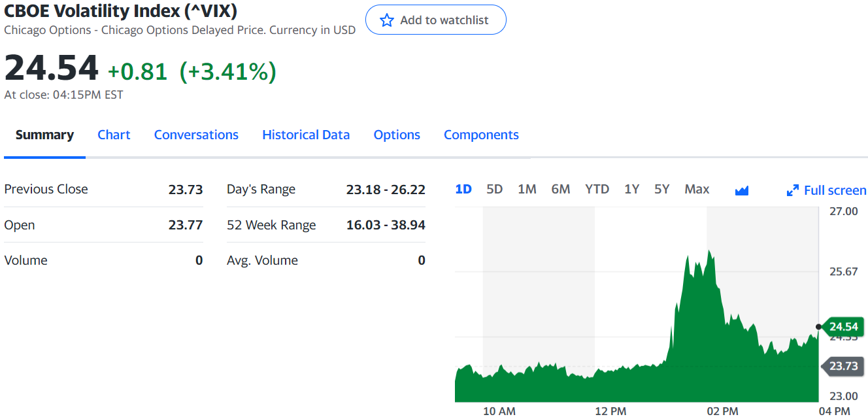Click the 23.00 y-axis label
868x419 pixels.
coord(844,395)
